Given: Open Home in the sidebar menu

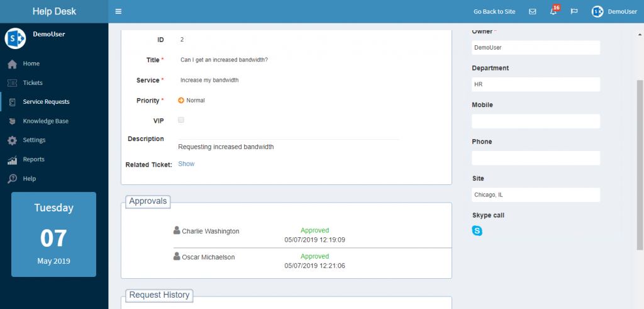Looking at the screenshot, I should click(31, 64).
